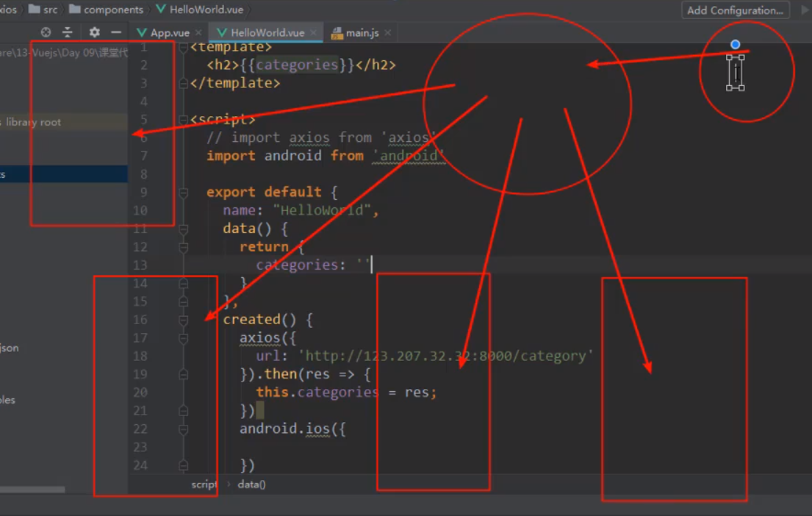812x516 pixels.
Task: Click the Vue icon on App.vue tab
Action: [x=141, y=32]
